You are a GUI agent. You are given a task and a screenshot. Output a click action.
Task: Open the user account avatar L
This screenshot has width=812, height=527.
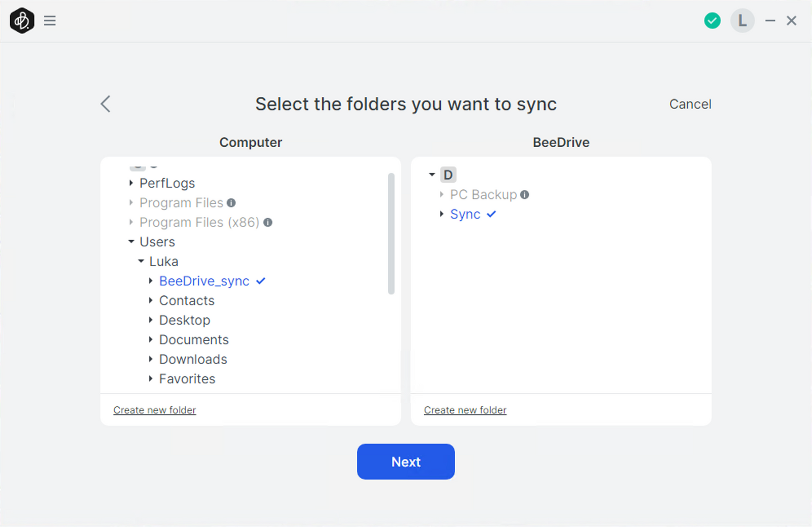(742, 21)
